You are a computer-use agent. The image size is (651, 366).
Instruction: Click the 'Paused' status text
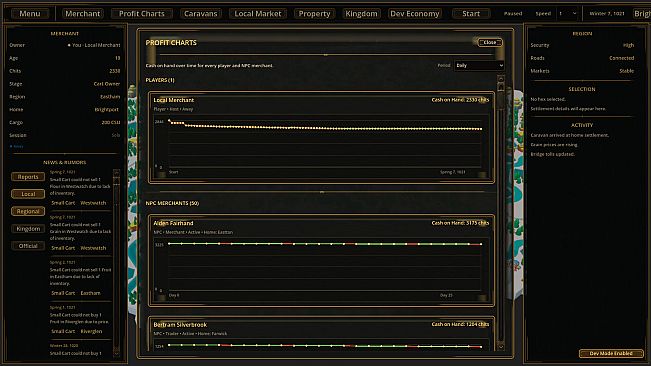(x=513, y=14)
